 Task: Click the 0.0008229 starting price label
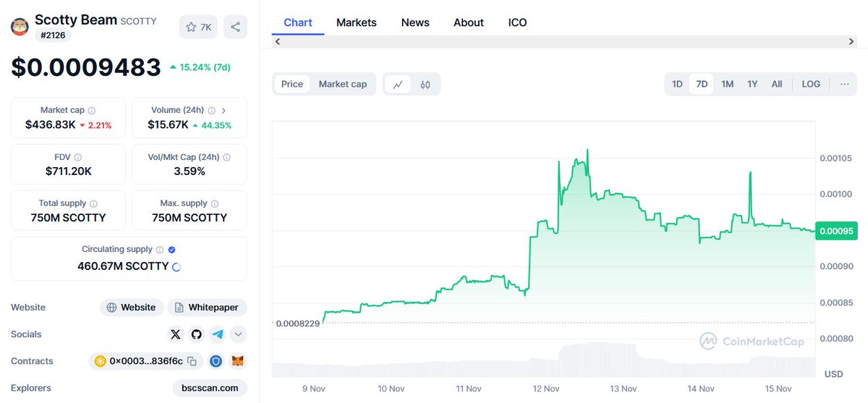[298, 323]
